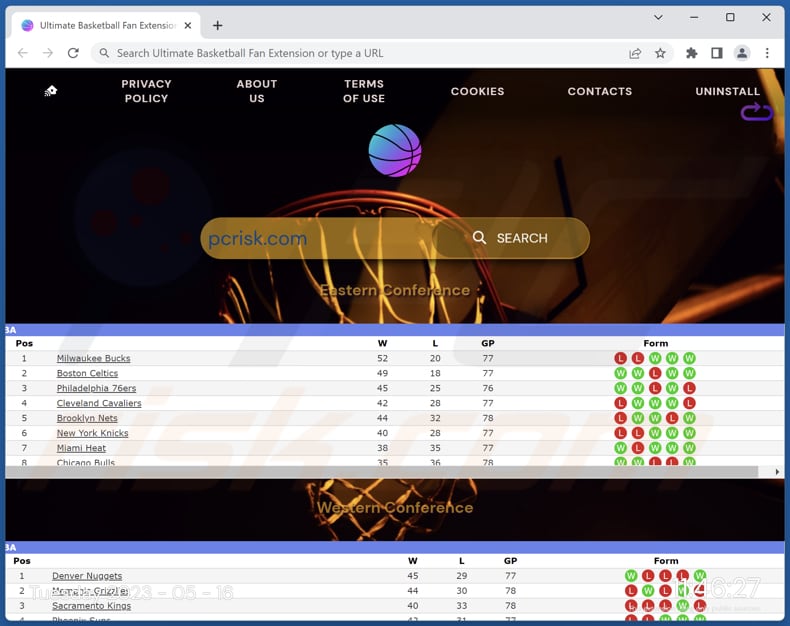Click the last form badge for New York Knicks
This screenshot has width=790, height=626.
pyautogui.click(x=689, y=433)
